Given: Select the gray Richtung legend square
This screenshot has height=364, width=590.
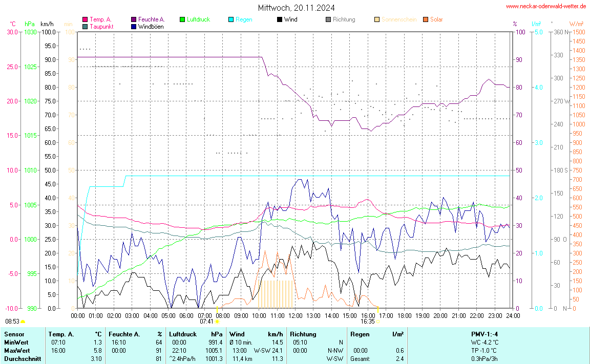Looking at the screenshot, I should (328, 19).
